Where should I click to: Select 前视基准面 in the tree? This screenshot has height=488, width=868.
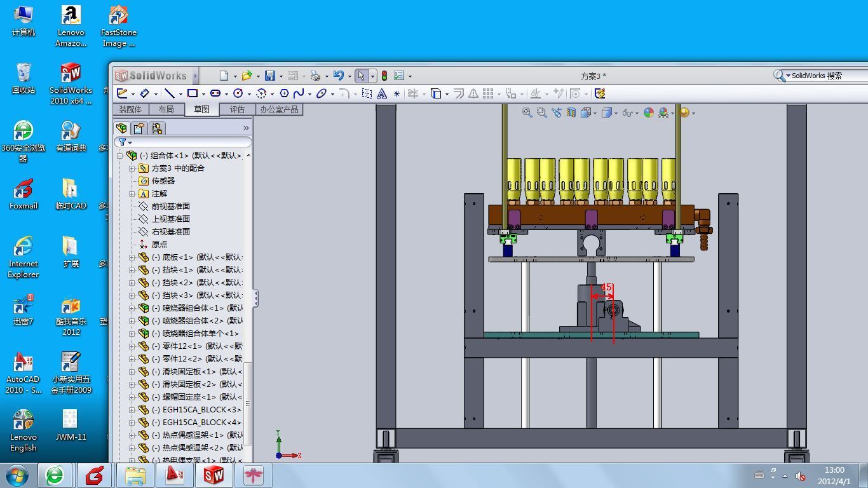[x=170, y=207]
